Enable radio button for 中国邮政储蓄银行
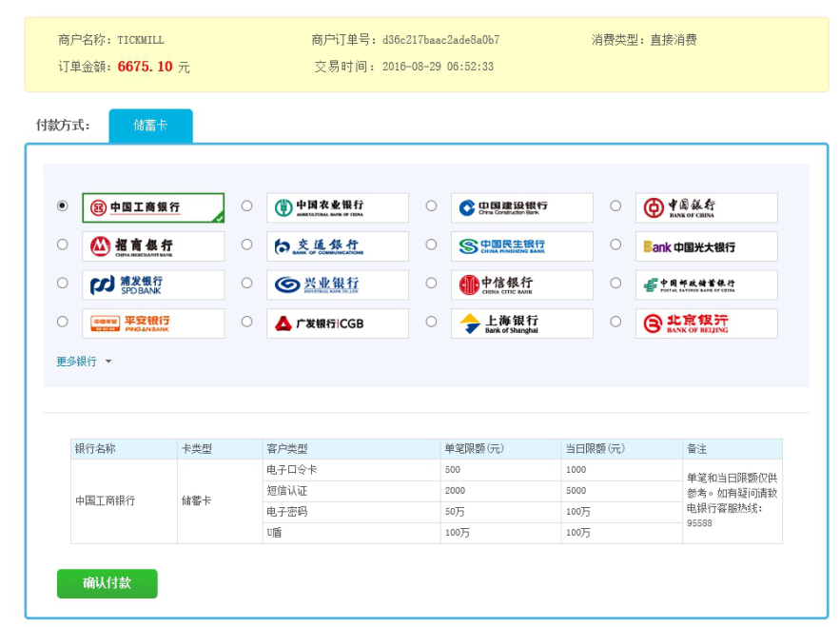 [x=615, y=283]
